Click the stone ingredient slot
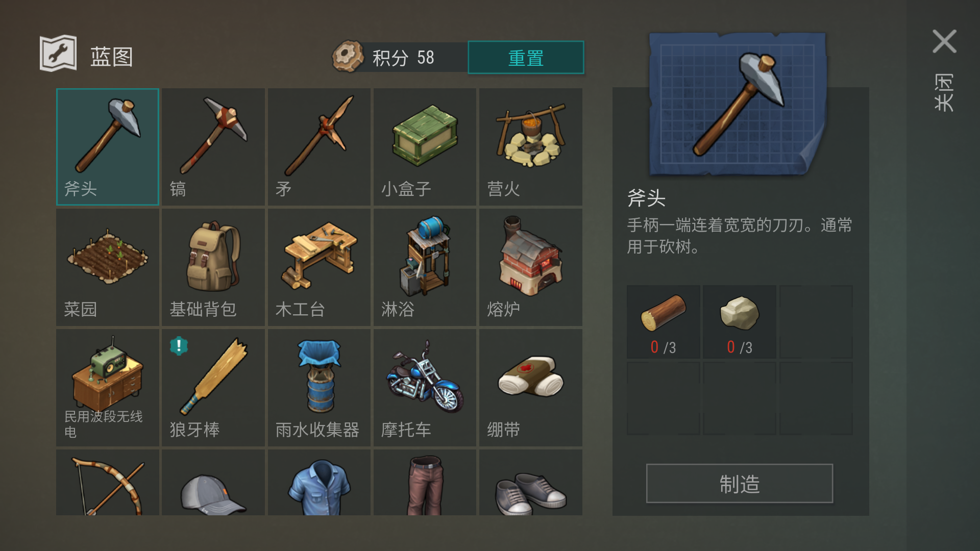This screenshot has width=980, height=551. [x=740, y=322]
